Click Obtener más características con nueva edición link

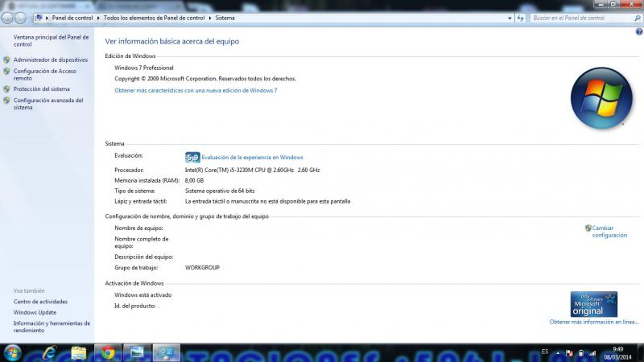coord(196,90)
